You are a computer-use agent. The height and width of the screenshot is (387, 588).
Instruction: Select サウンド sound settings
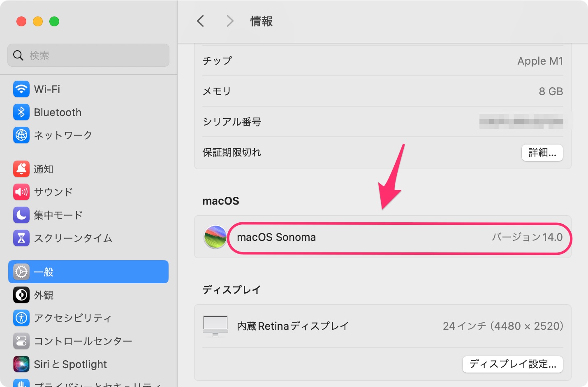(88, 192)
